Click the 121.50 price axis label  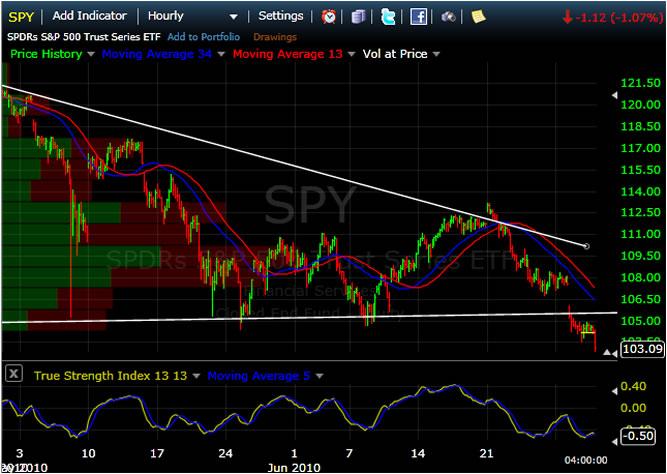tap(641, 83)
